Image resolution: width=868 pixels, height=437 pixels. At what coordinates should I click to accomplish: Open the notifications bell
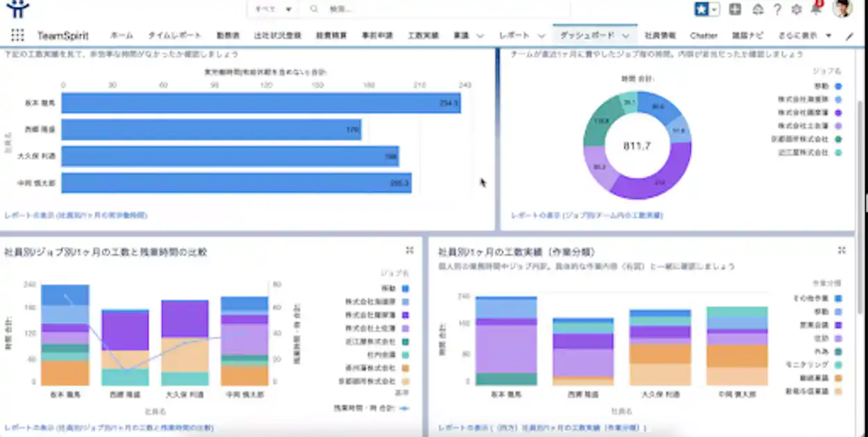pyautogui.click(x=816, y=9)
